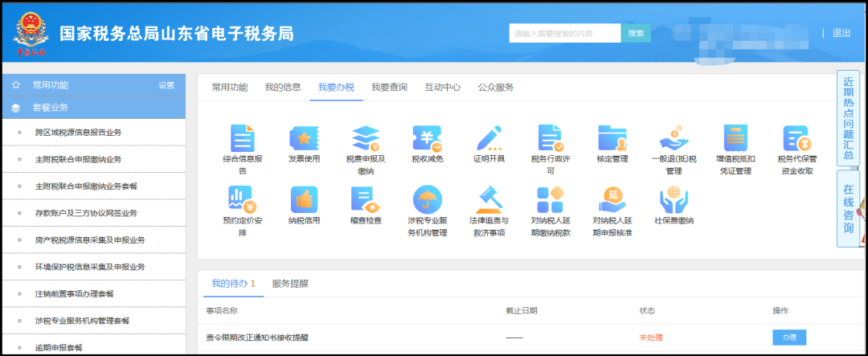
Task: Open the 在线咨询 side panel
Action: 848,208
